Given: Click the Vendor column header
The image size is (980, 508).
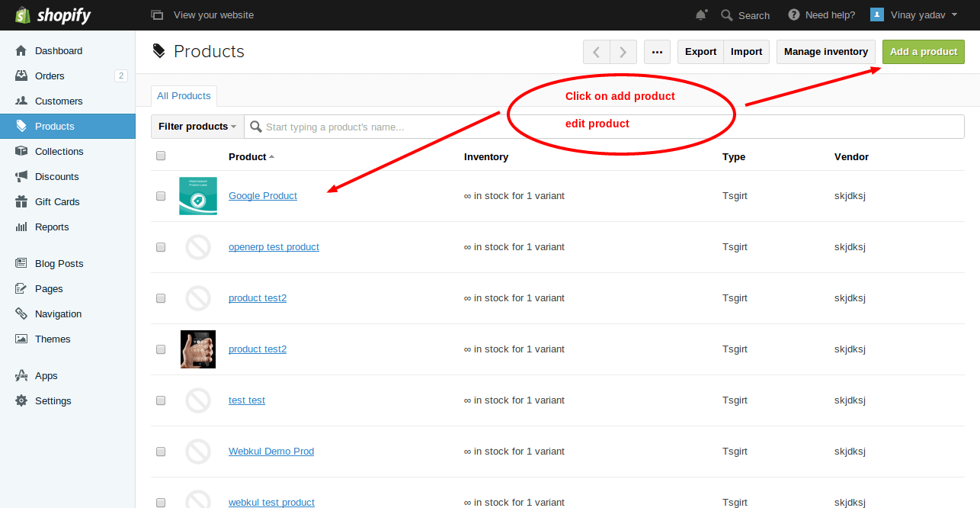Looking at the screenshot, I should (x=851, y=156).
